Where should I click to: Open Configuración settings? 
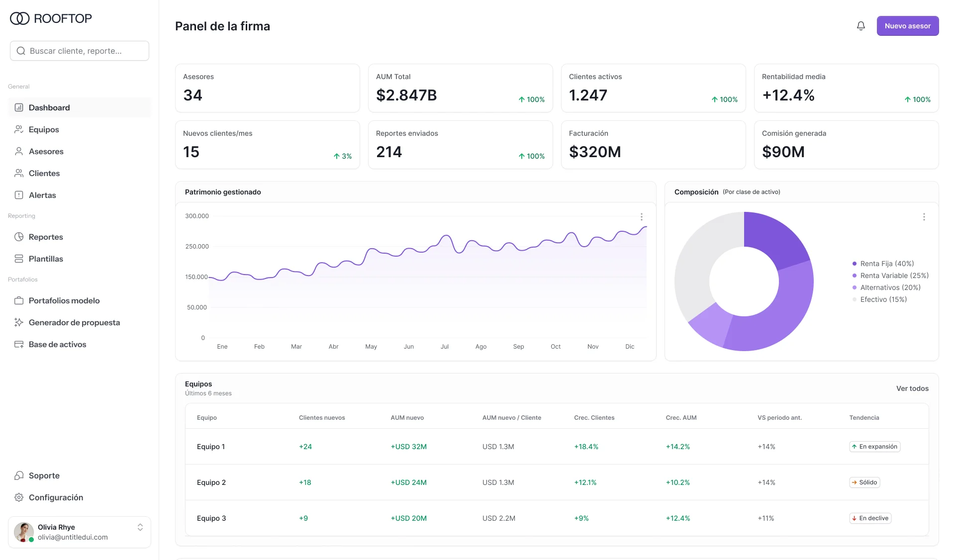tap(80, 497)
